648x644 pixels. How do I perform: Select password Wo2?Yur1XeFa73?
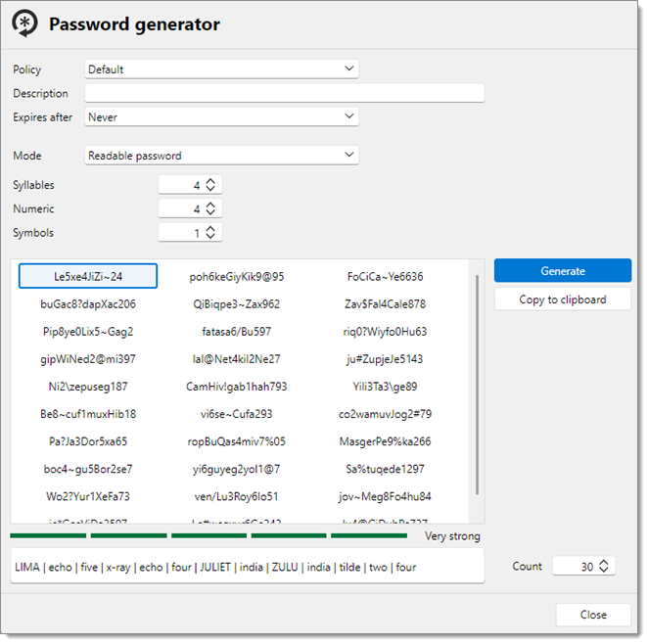click(88, 496)
